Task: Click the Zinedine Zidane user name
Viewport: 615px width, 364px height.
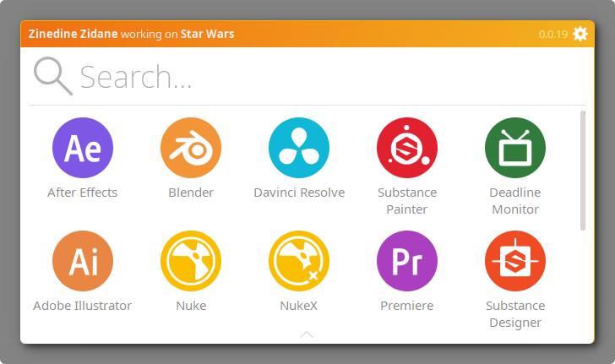Action: coord(73,35)
